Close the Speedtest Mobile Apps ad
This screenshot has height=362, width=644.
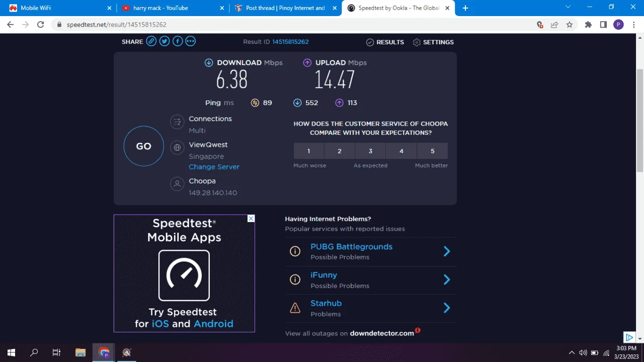coord(251,218)
